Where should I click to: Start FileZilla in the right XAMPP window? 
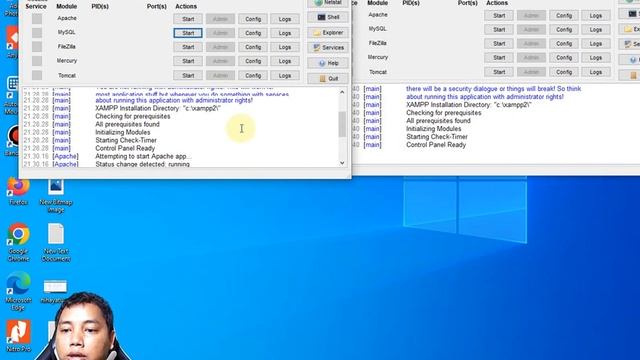[x=499, y=44]
